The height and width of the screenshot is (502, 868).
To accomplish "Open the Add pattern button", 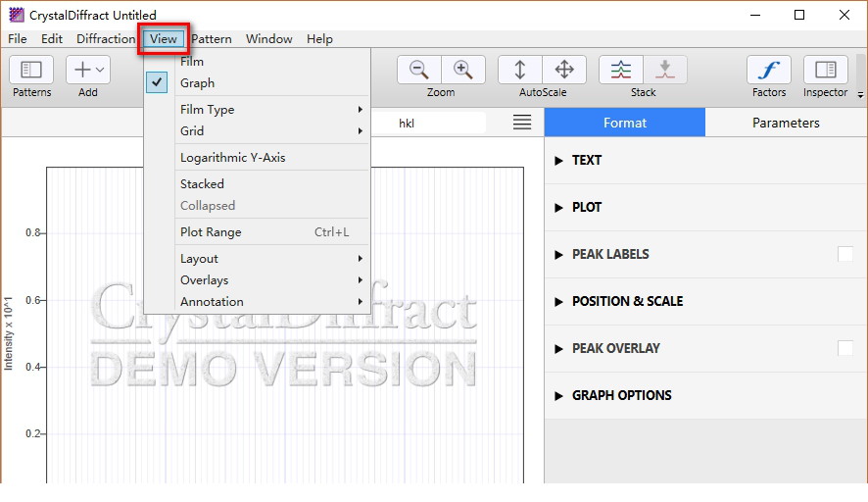I will pyautogui.click(x=88, y=70).
